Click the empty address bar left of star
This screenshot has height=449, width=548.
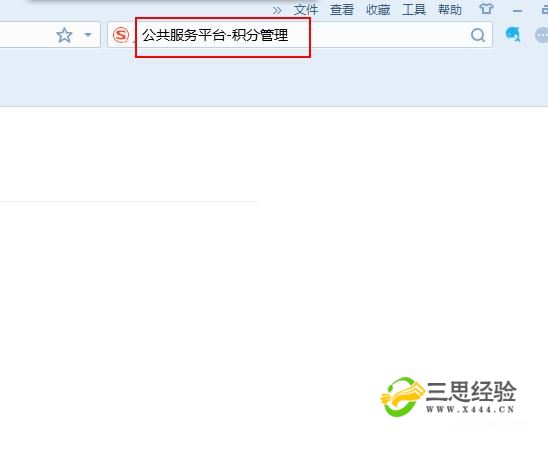[24, 35]
